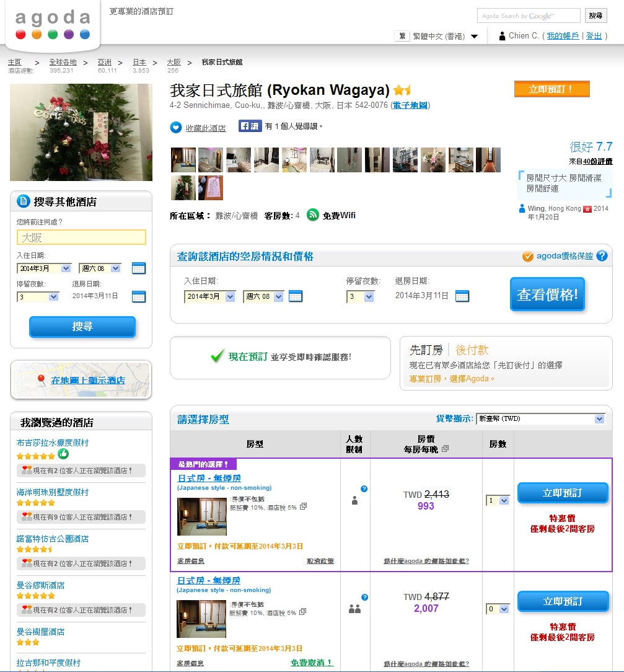Open the 2014年3月 month dropdown in availability panel

coord(209,296)
